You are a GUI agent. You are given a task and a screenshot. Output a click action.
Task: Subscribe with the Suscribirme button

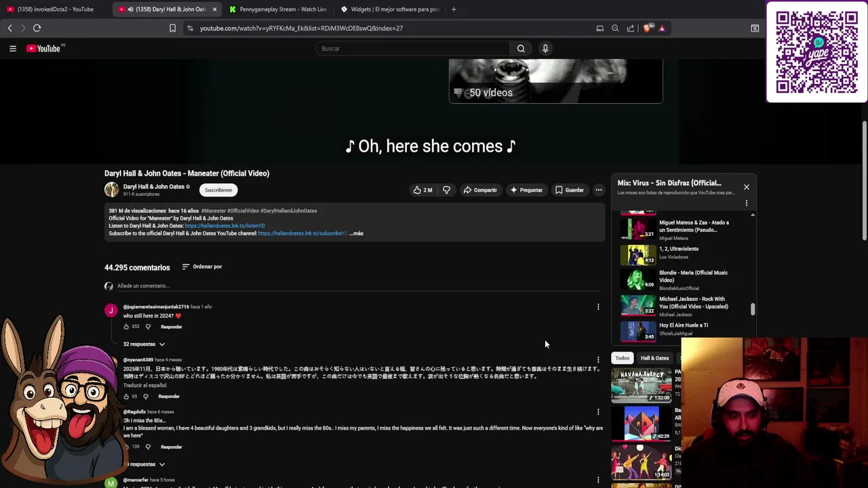point(218,190)
